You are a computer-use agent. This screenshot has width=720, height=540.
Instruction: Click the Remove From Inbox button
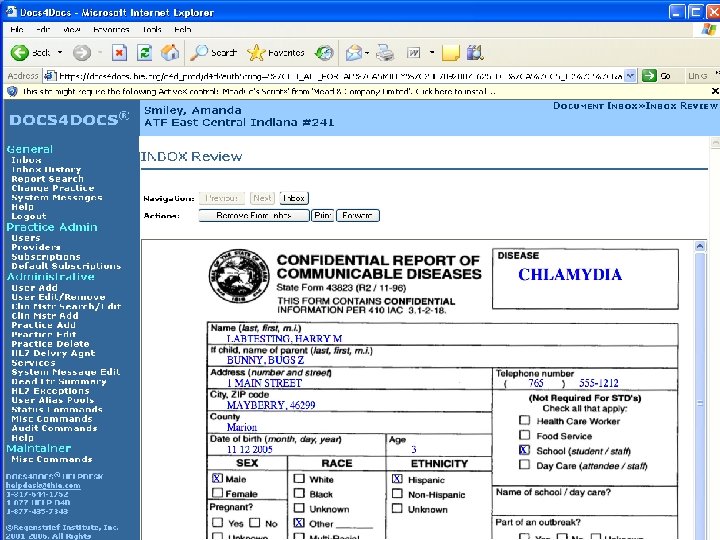254,215
